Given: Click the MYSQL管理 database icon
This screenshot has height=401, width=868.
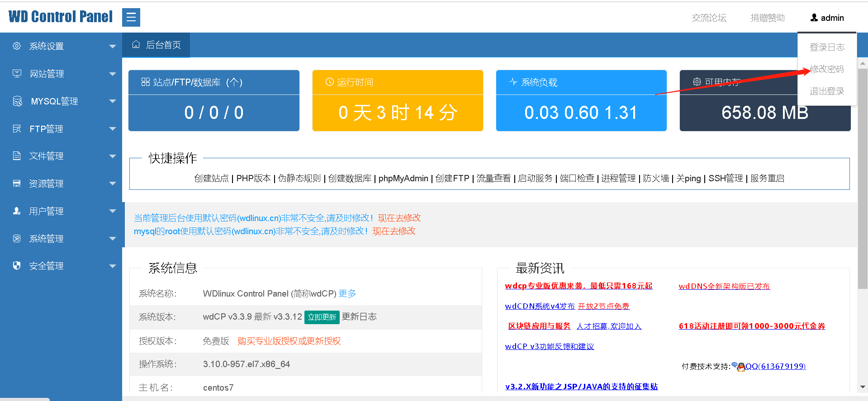Looking at the screenshot, I should point(17,101).
